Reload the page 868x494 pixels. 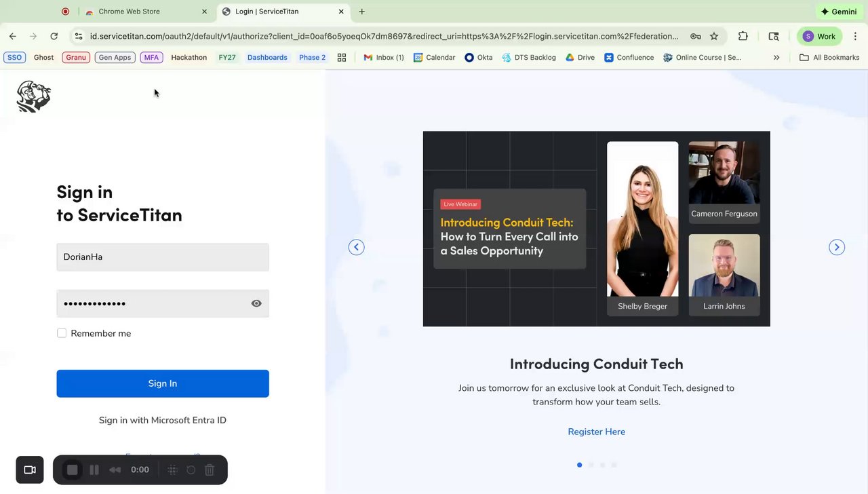coord(54,37)
